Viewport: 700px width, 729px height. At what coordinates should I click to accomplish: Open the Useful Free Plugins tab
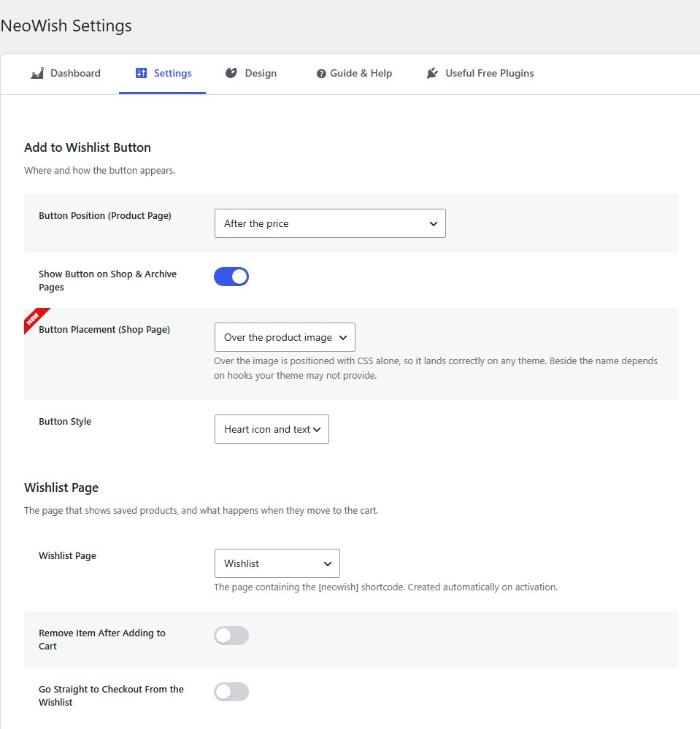480,74
